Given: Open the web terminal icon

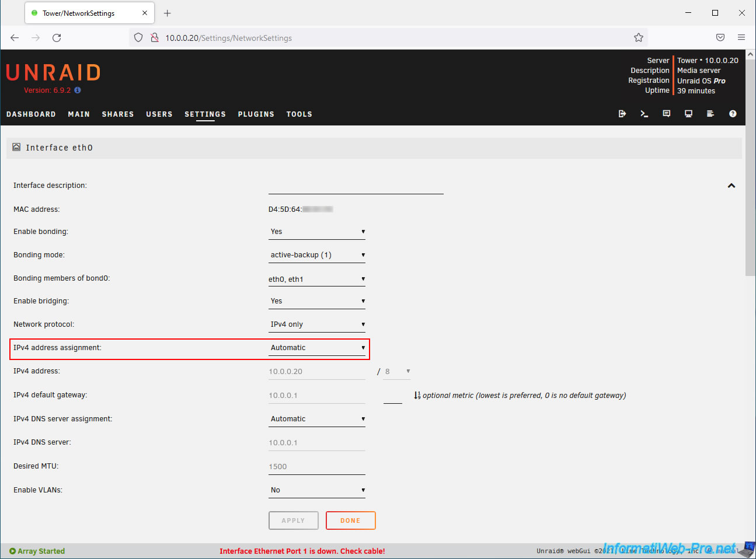Looking at the screenshot, I should click(x=644, y=114).
